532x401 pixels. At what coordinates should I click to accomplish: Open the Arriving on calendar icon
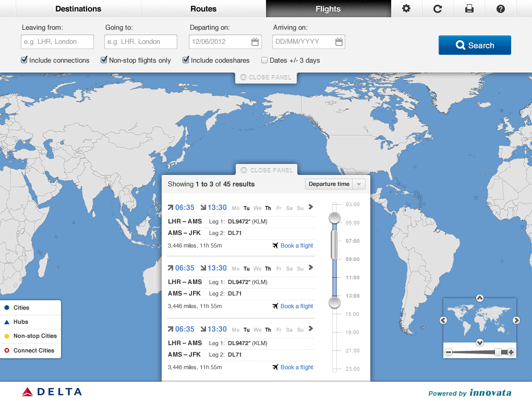pyautogui.click(x=338, y=42)
